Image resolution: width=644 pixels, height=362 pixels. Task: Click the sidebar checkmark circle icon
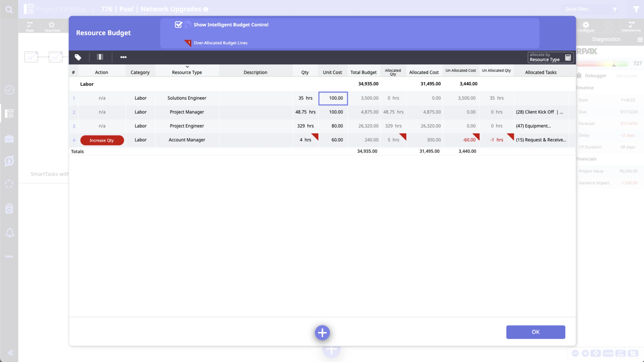pyautogui.click(x=9, y=90)
